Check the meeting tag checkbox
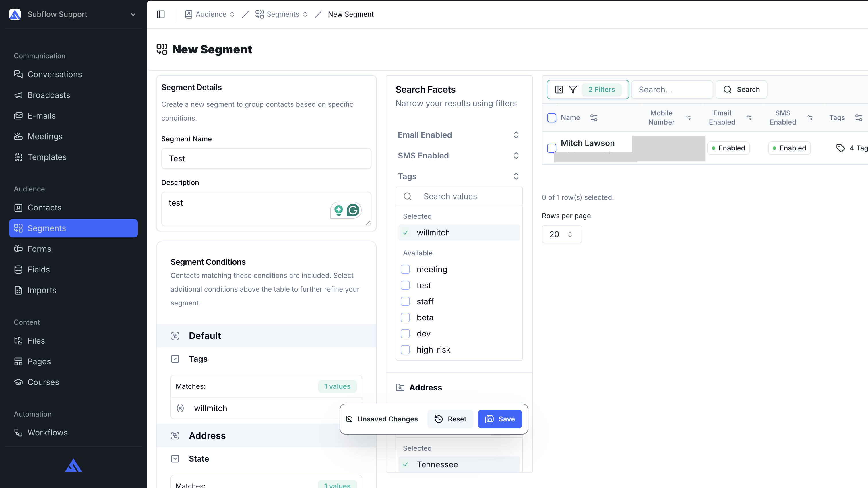 (x=405, y=269)
